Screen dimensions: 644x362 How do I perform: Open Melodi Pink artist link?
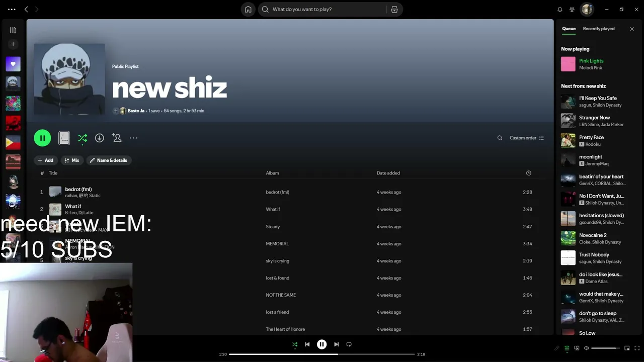pos(591,68)
